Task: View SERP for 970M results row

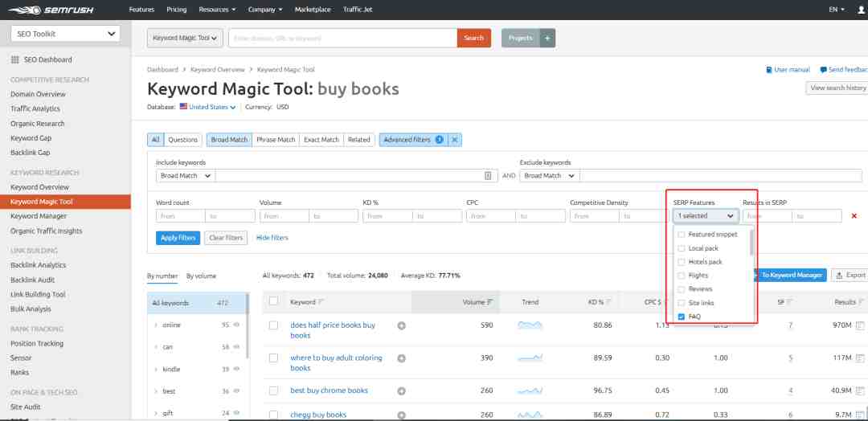Action: [859, 325]
